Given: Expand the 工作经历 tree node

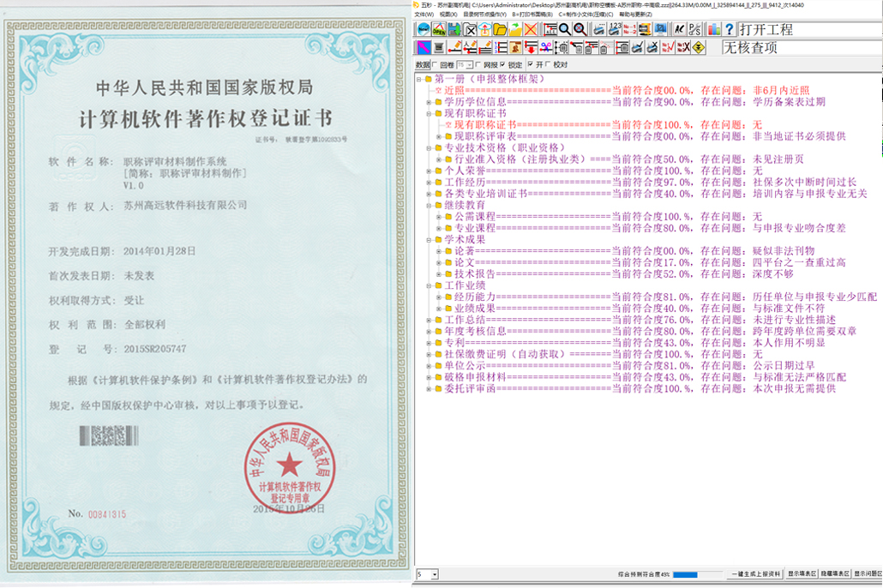Looking at the screenshot, I should point(429,183).
